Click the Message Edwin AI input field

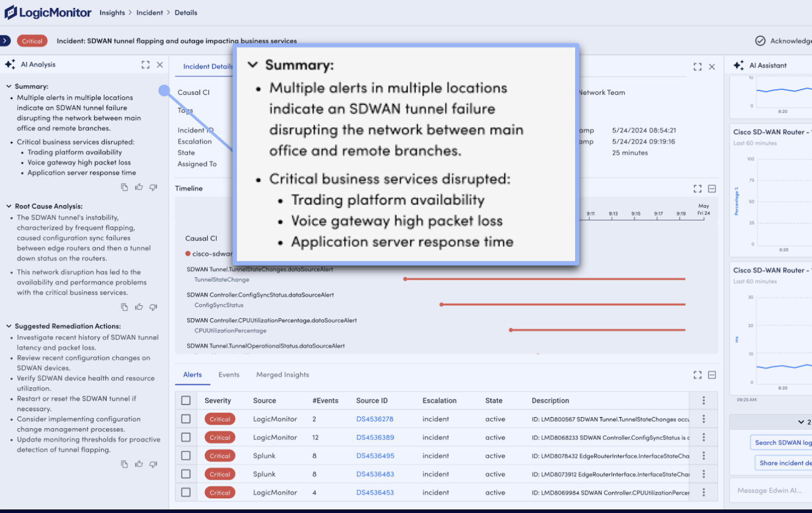(x=770, y=491)
